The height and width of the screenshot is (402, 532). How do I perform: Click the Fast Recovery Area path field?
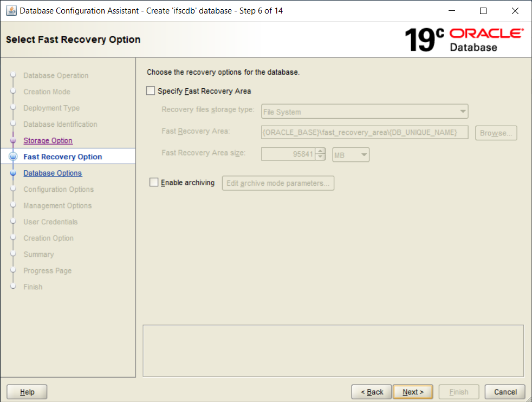coord(365,133)
